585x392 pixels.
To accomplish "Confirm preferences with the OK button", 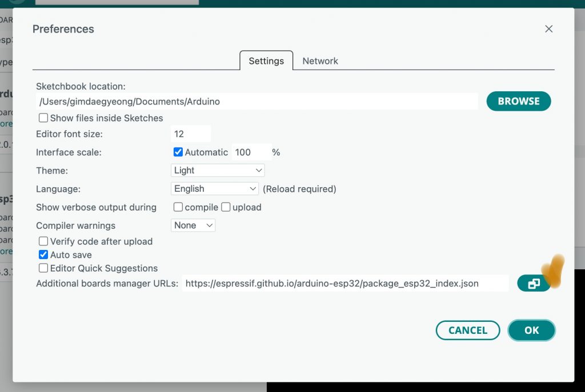I will [531, 330].
